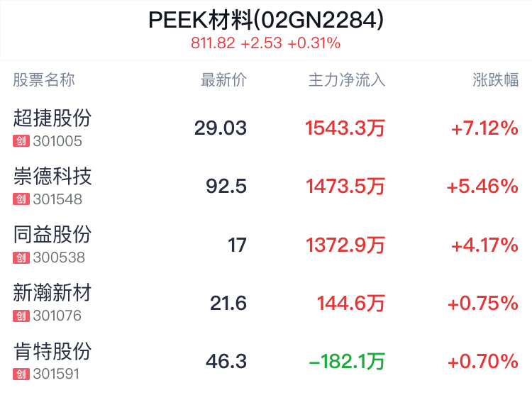Open stock 肯特股份
532x400 pixels.
coord(52,351)
